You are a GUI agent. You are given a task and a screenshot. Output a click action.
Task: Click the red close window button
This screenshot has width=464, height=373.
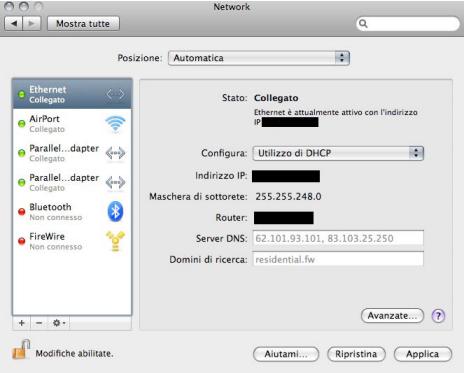pos(9,6)
